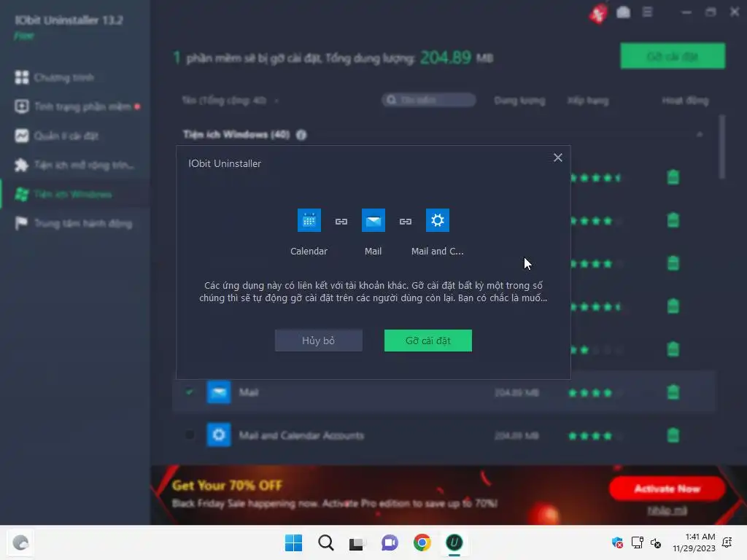
Task: Click the flag icon for Trung tâm hành động
Action: 21,223
